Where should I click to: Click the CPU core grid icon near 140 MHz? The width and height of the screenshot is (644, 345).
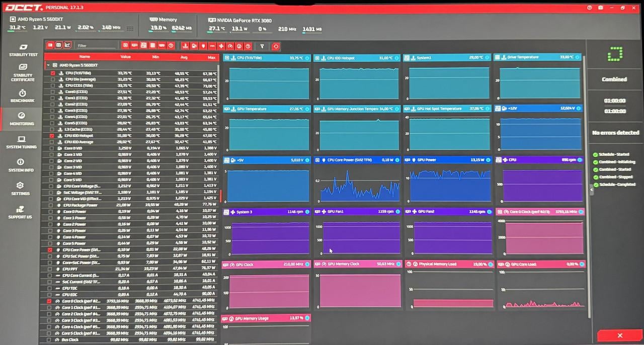coord(130,29)
